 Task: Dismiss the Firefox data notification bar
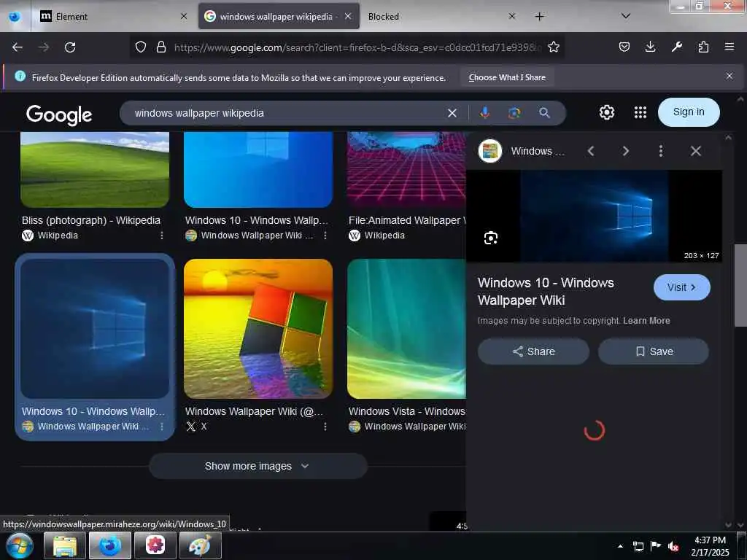[729, 76]
